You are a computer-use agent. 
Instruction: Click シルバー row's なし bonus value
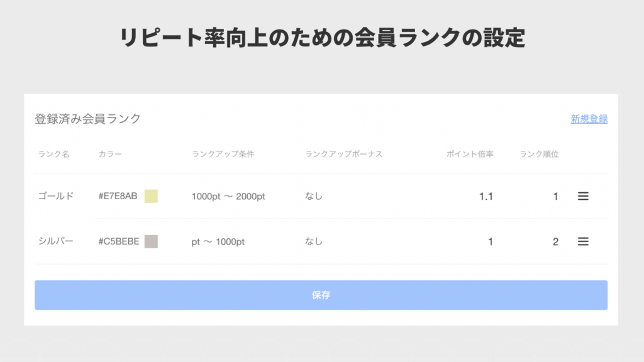[x=314, y=241]
